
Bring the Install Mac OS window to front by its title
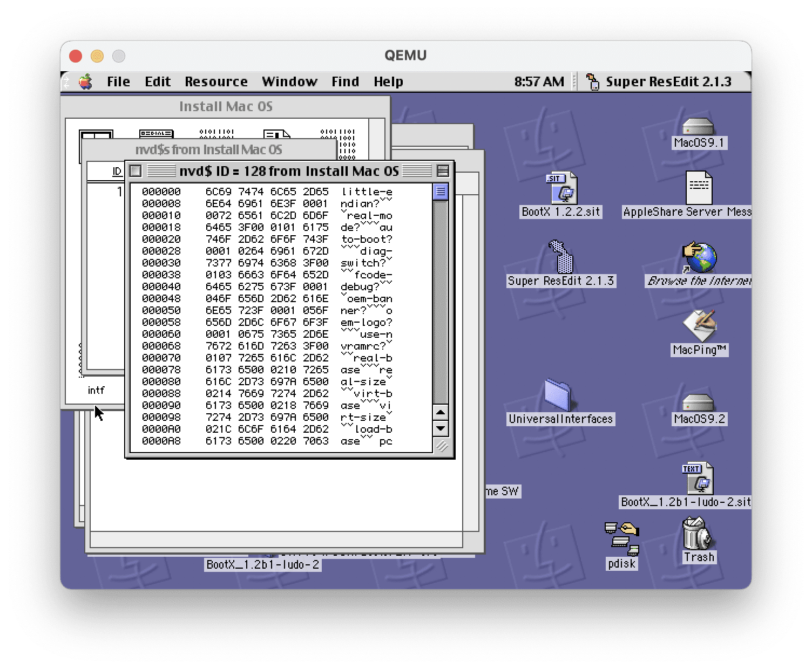pos(226,106)
